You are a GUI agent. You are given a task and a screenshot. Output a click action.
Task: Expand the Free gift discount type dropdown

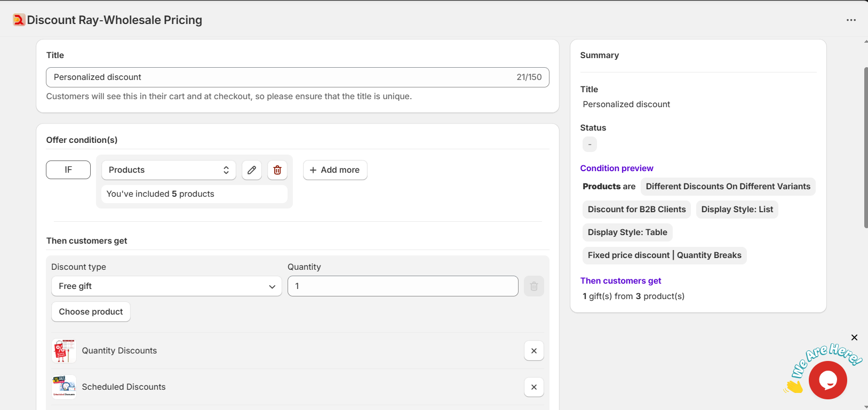pos(166,286)
